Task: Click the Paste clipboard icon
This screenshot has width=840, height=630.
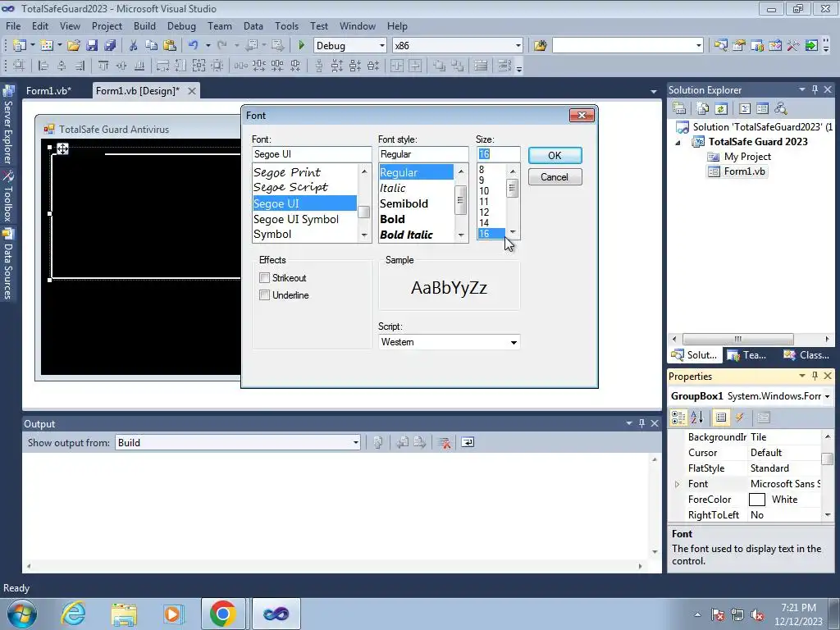Action: (x=169, y=46)
